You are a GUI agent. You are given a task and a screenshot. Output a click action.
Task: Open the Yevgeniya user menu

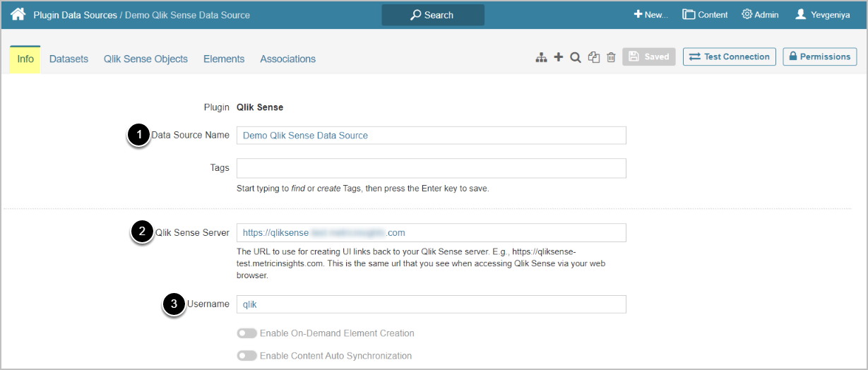(822, 15)
